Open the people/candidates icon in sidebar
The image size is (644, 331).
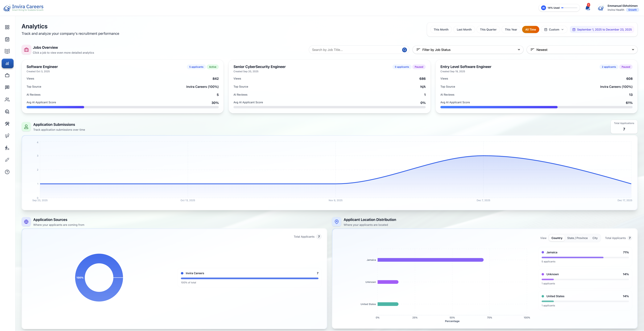(7, 99)
